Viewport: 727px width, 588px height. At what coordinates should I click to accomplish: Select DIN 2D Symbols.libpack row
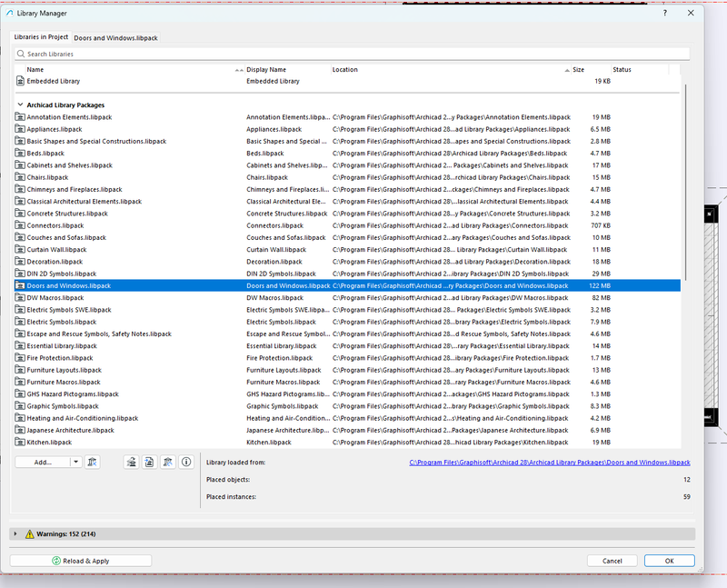(348, 274)
